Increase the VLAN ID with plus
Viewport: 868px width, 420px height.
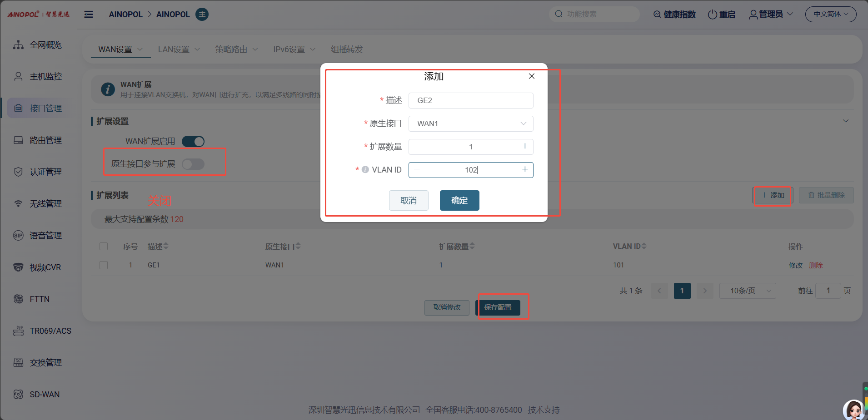pyautogui.click(x=525, y=169)
